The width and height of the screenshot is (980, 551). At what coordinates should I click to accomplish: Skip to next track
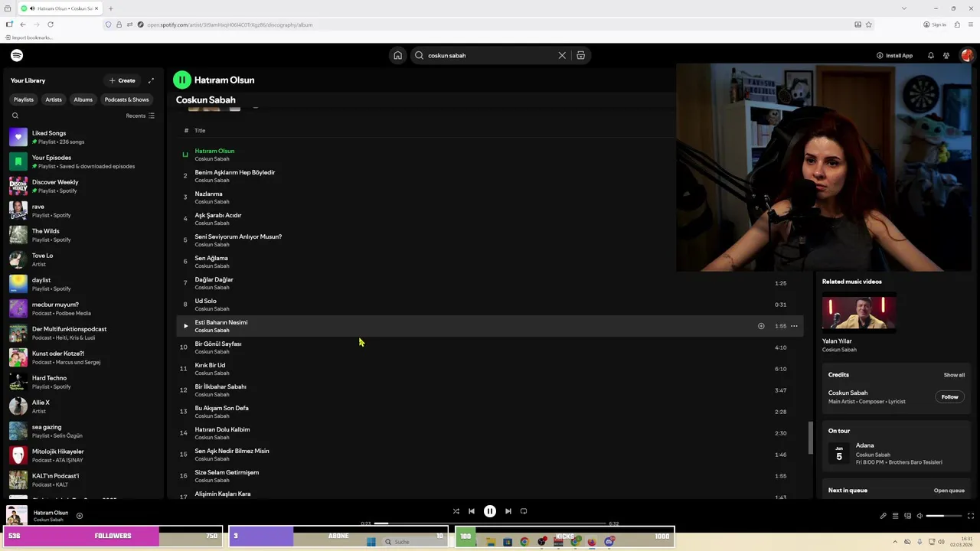pos(508,511)
